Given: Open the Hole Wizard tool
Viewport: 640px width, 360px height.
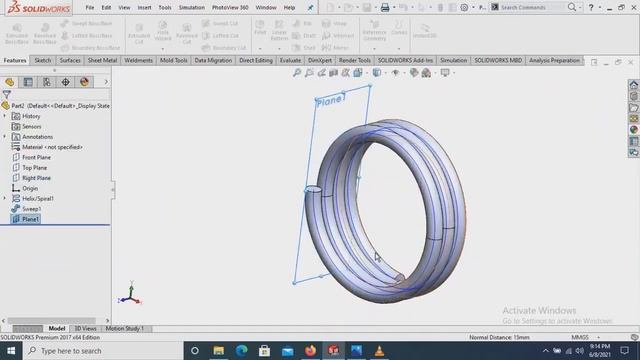Looking at the screenshot, I should [162, 31].
